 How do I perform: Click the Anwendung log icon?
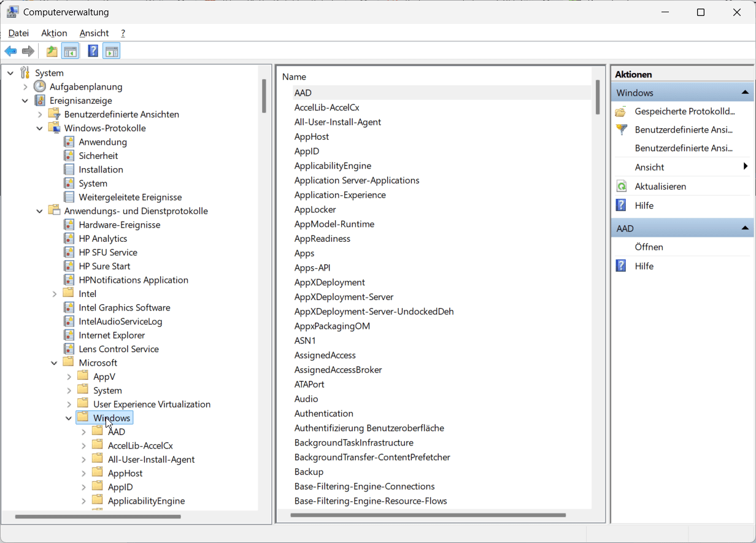[x=69, y=142]
